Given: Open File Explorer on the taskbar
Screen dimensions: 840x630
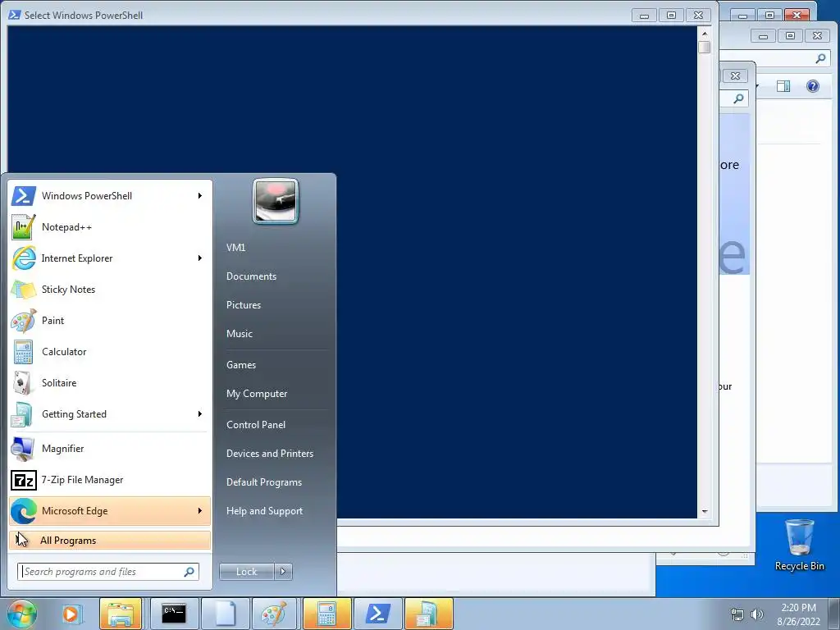Looking at the screenshot, I should tap(121, 614).
